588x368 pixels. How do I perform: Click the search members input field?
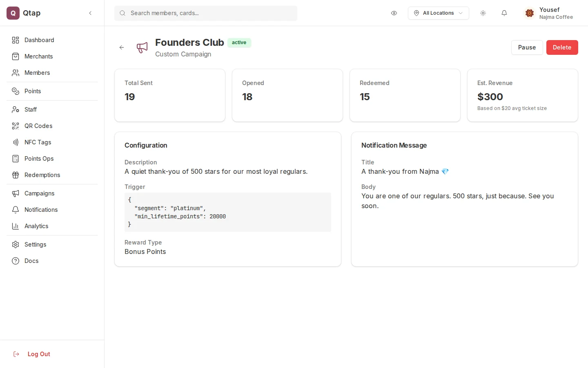(206, 13)
